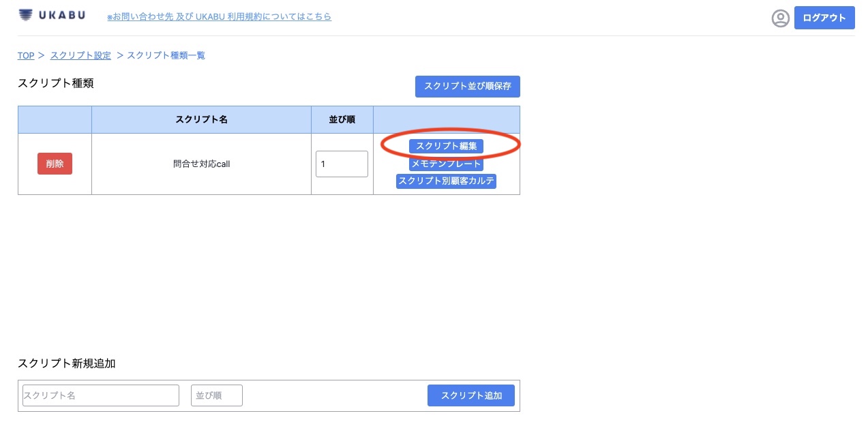Click the スクリプト種類 heading
Screen dimensions: 868x435
[56, 83]
